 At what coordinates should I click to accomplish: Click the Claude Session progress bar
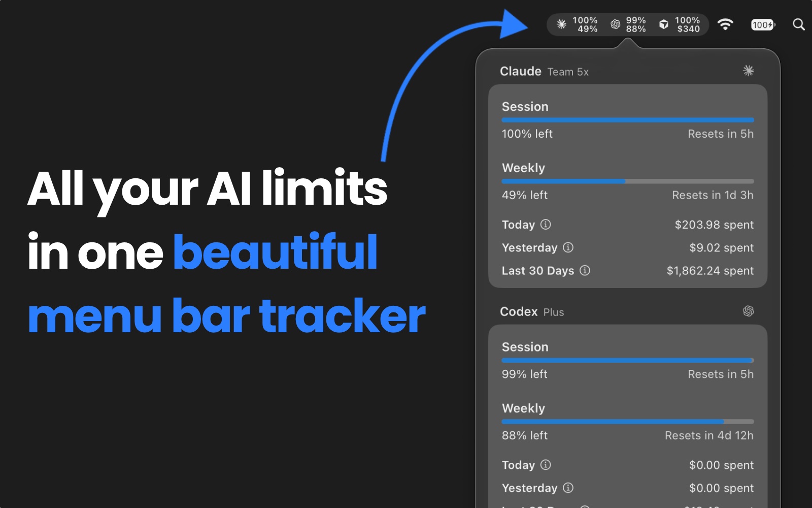coord(628,120)
